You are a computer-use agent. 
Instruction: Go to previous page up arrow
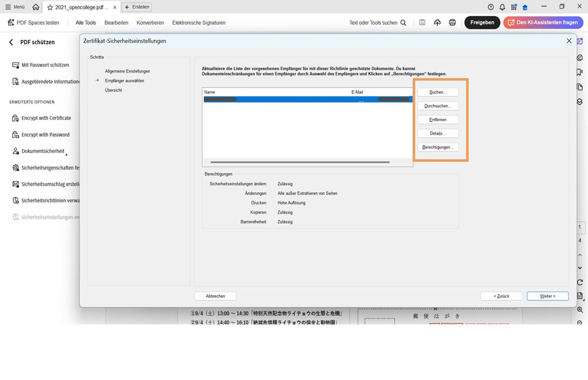580,255
